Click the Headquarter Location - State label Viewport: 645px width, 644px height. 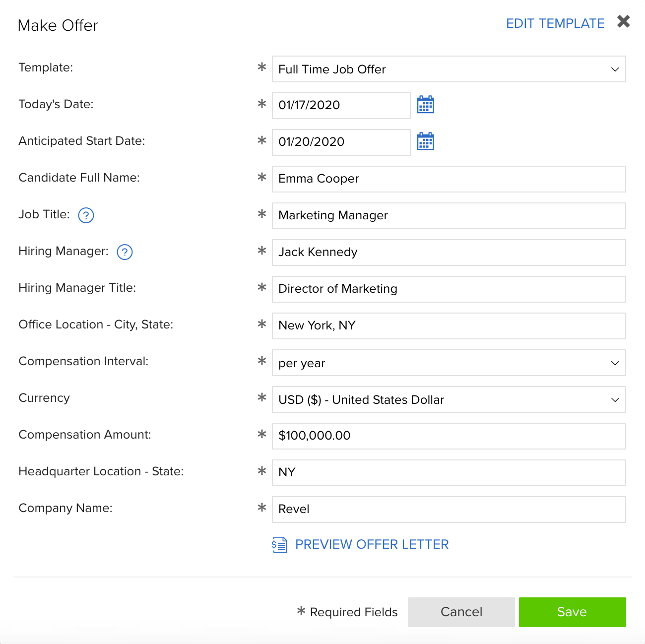click(x=101, y=471)
